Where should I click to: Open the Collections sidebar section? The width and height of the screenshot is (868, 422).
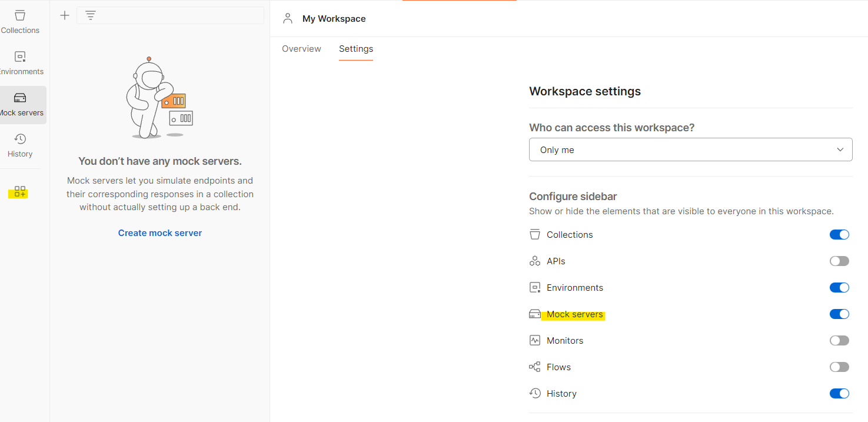click(20, 22)
